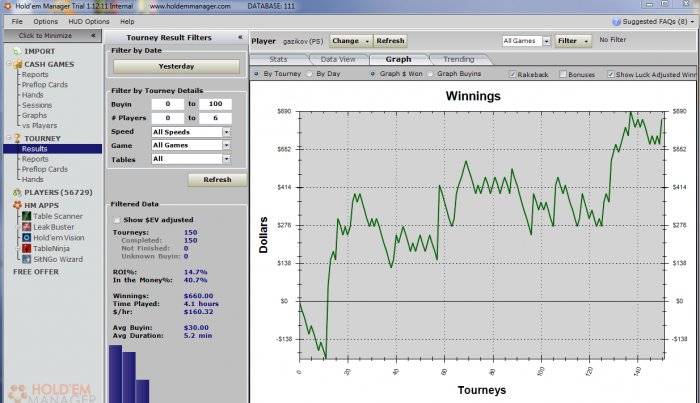The width and height of the screenshot is (700, 403).
Task: Select vs Players under CASH GAMES
Action: [39, 126]
